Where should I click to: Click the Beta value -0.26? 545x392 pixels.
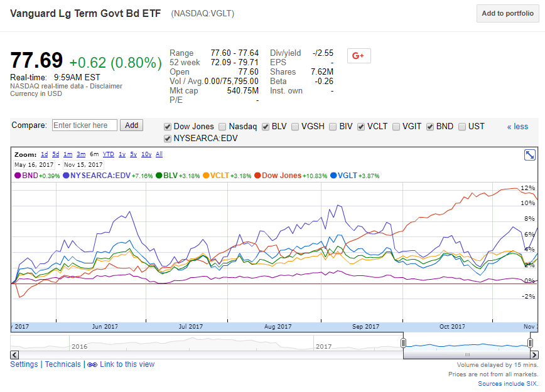pos(324,82)
